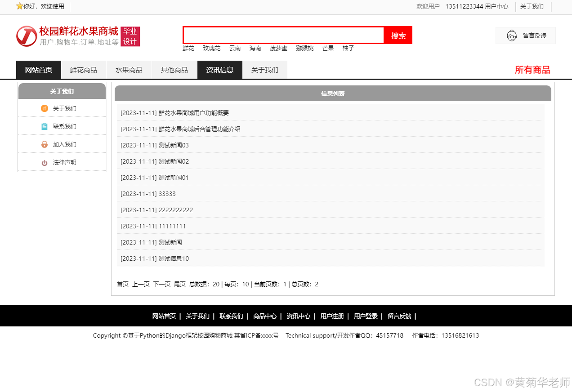Go to 首页 in pagination
The image size is (572, 392).
pyautogui.click(x=123, y=284)
